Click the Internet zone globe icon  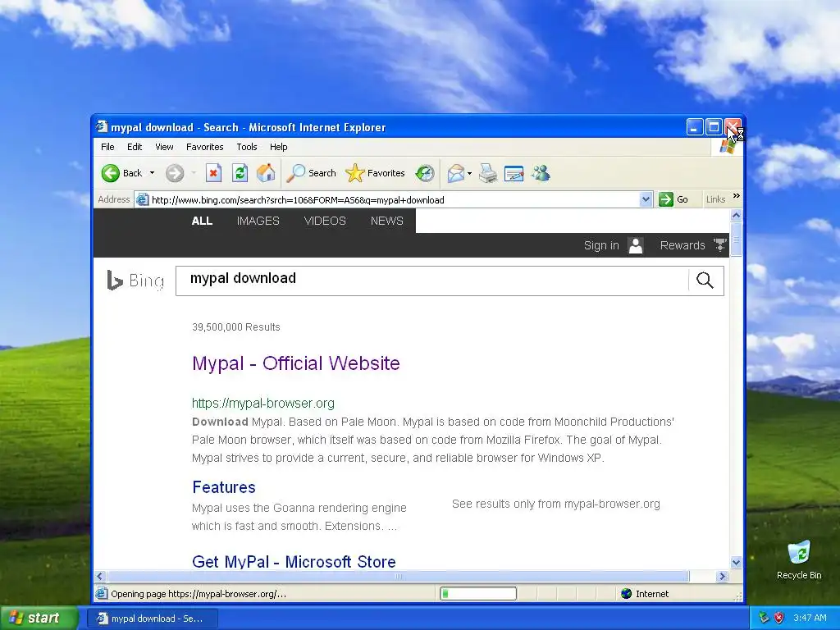626,594
